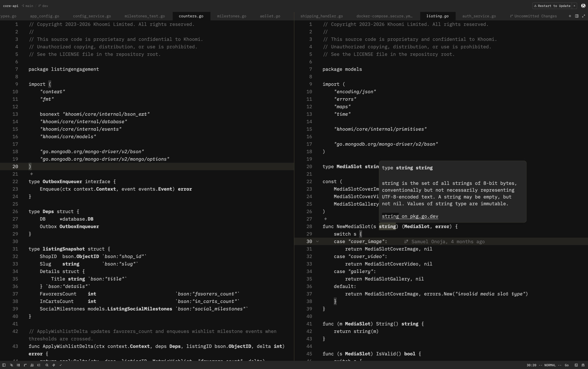Click the Restart to Update button
This screenshot has width=588, height=369.
pos(552,6)
